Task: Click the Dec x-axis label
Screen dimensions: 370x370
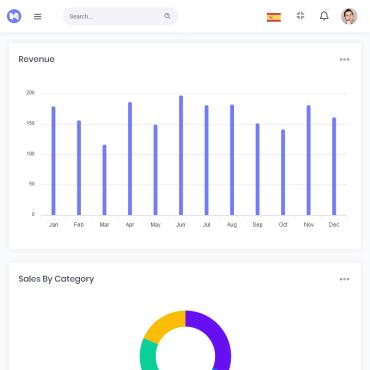Action: point(334,225)
